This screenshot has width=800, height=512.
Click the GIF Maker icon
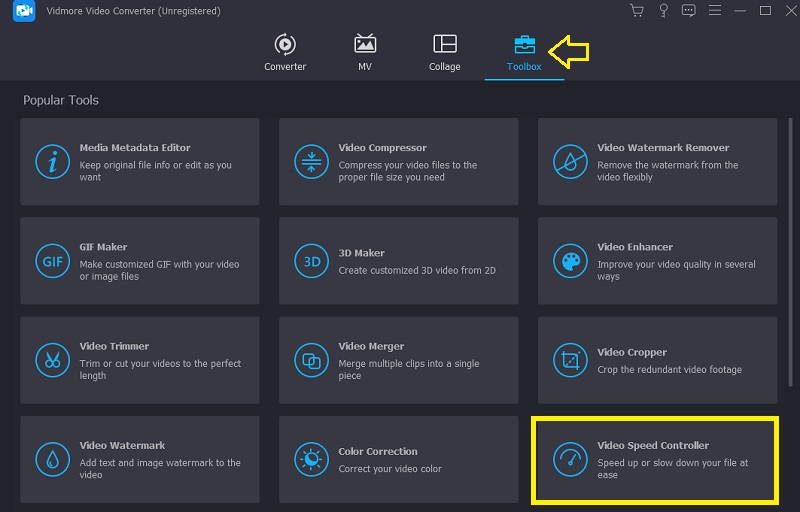point(51,261)
